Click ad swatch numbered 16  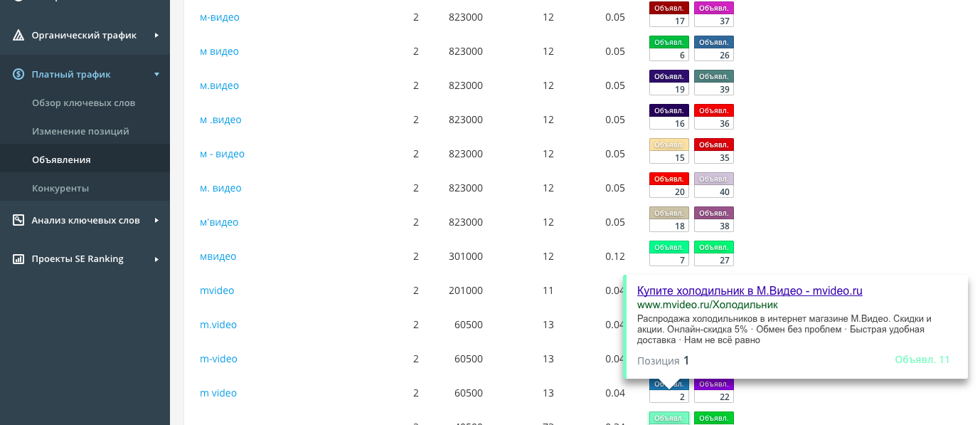click(x=669, y=117)
